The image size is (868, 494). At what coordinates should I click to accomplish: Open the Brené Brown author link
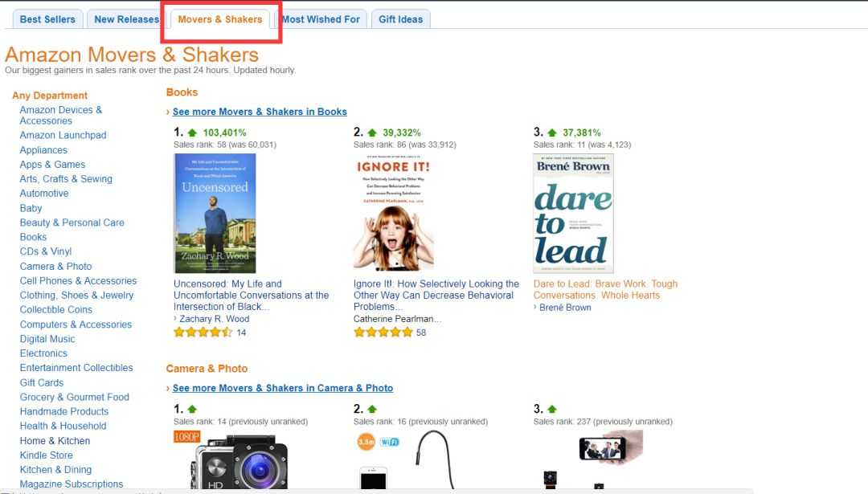tap(565, 308)
